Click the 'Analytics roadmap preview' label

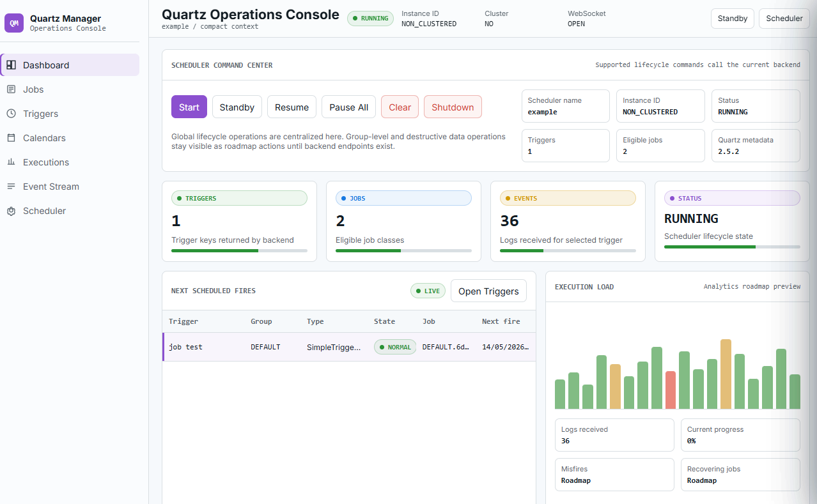click(752, 287)
